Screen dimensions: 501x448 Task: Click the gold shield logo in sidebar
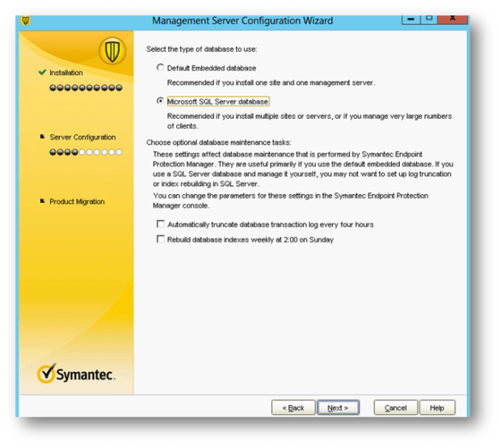tap(112, 52)
